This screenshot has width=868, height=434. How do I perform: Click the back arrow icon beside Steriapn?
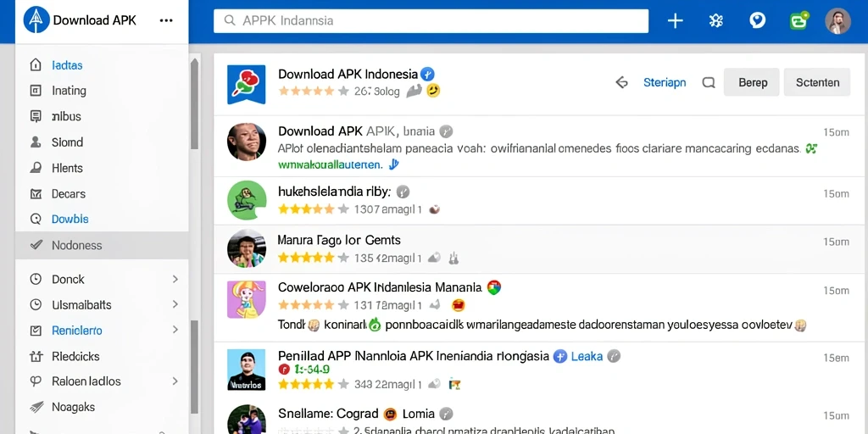(x=621, y=83)
